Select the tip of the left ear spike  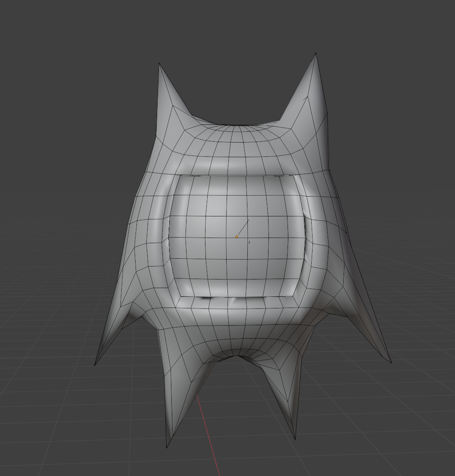coord(159,64)
